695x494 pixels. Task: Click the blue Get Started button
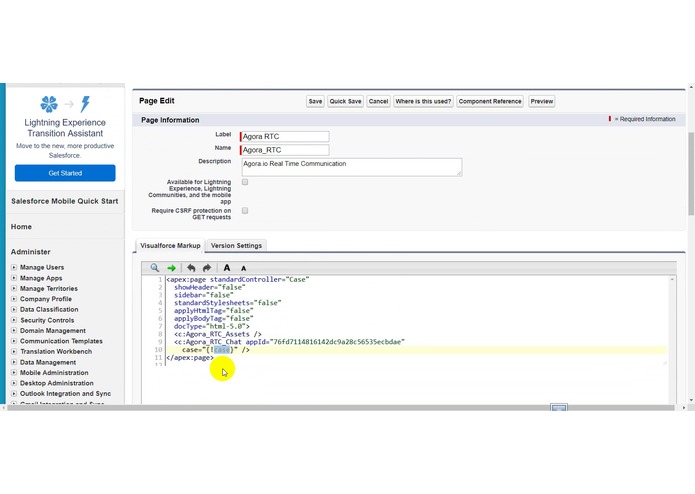65,173
